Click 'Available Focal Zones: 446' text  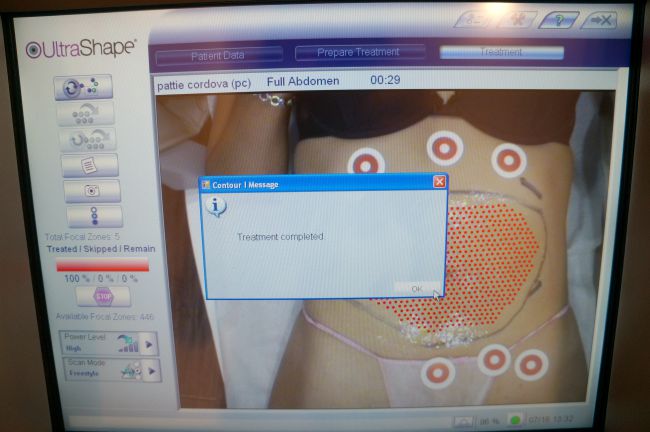tap(104, 316)
